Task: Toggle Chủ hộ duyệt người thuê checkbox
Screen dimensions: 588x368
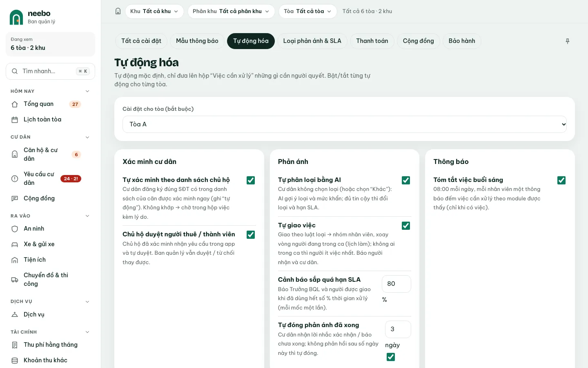Action: tap(251, 235)
